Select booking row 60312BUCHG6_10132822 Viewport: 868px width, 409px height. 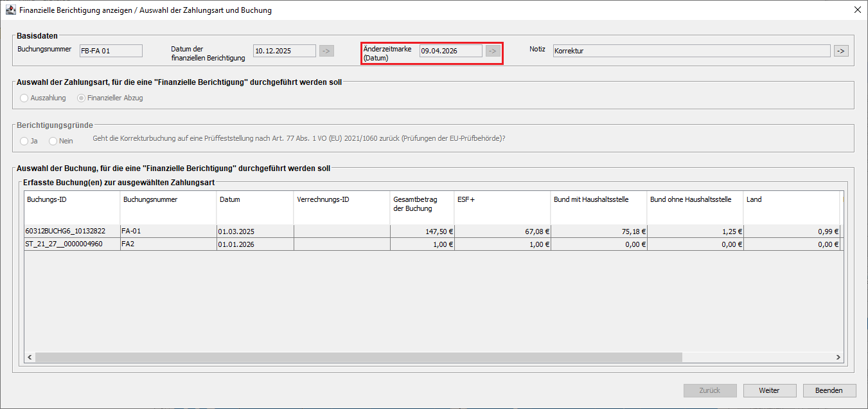point(72,232)
